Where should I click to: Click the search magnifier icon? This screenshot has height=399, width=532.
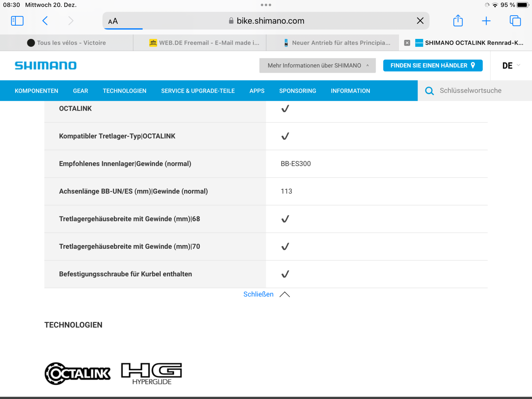click(x=429, y=91)
